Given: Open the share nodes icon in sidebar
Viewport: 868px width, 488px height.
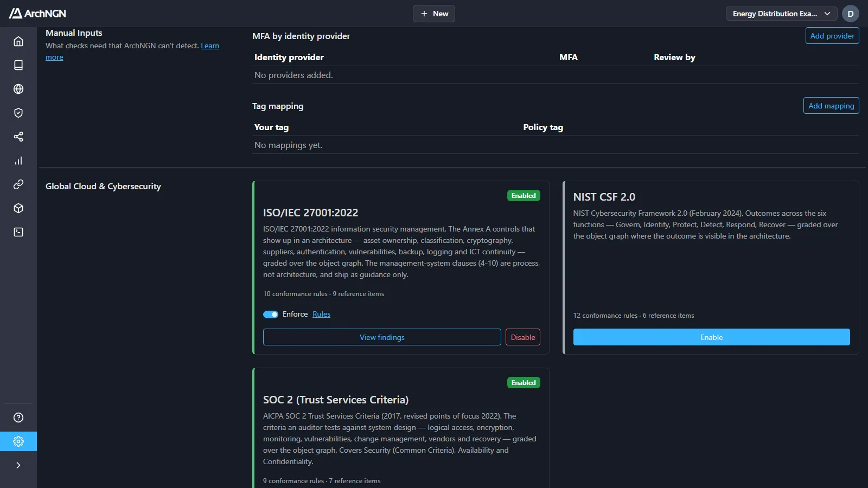Looking at the screenshot, I should click(x=18, y=137).
